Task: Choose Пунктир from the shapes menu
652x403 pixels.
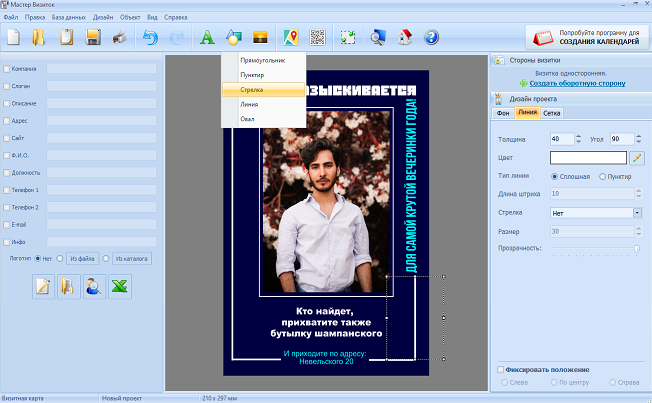Action: [x=264, y=75]
